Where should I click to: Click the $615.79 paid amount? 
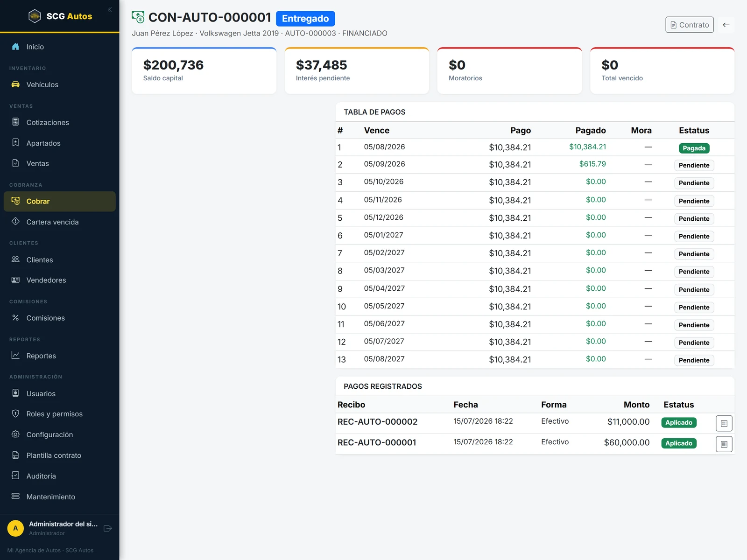pyautogui.click(x=592, y=164)
